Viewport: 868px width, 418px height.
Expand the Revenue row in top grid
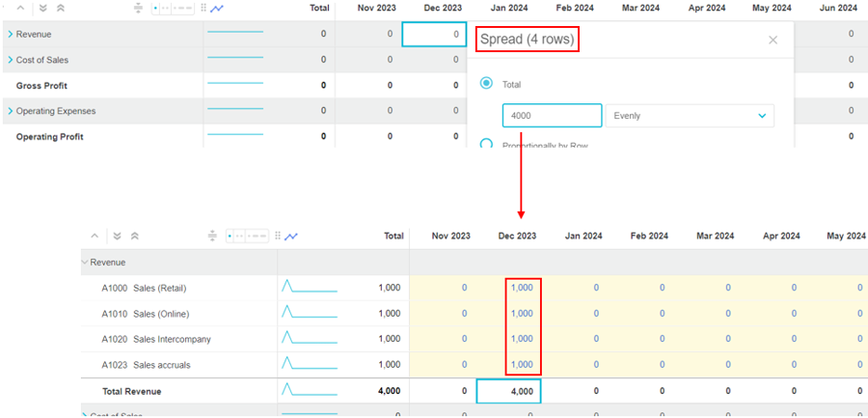pyautogui.click(x=10, y=34)
